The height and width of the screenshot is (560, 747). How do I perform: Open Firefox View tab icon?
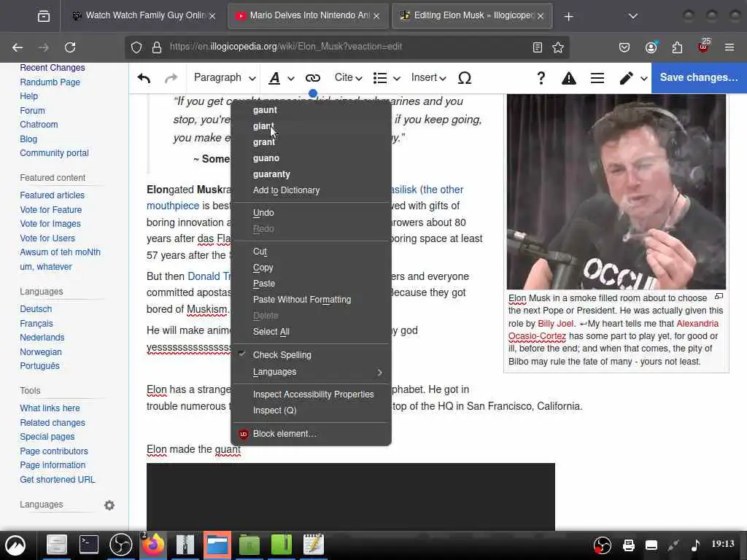tap(43, 16)
